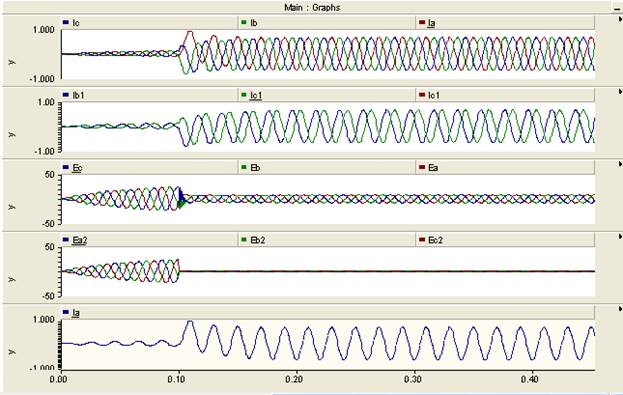Click the -50 y-axis value of Ea2 graph

48,296
